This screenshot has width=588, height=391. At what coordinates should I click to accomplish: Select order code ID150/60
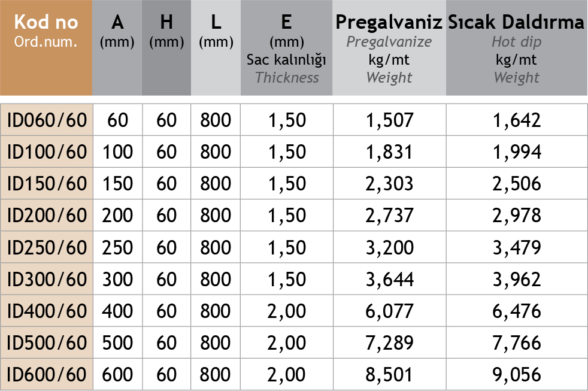coord(47,184)
